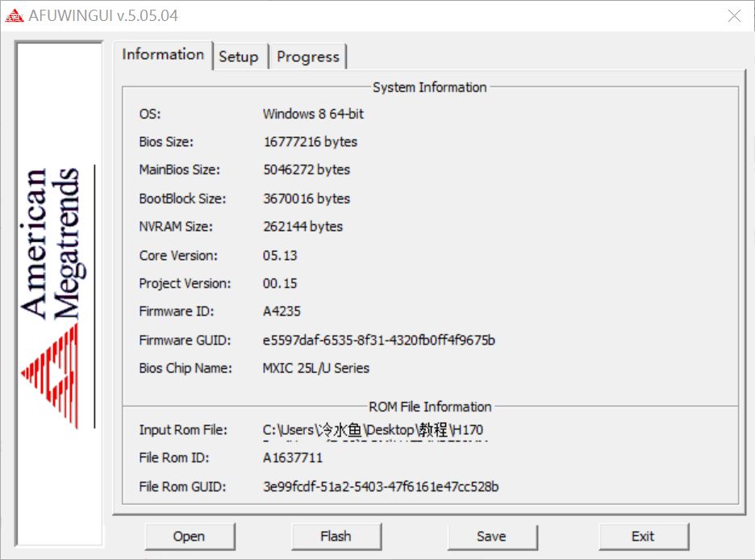Select the OS value Windows 8 64-bit
This screenshot has height=560, width=755.
pos(313,114)
